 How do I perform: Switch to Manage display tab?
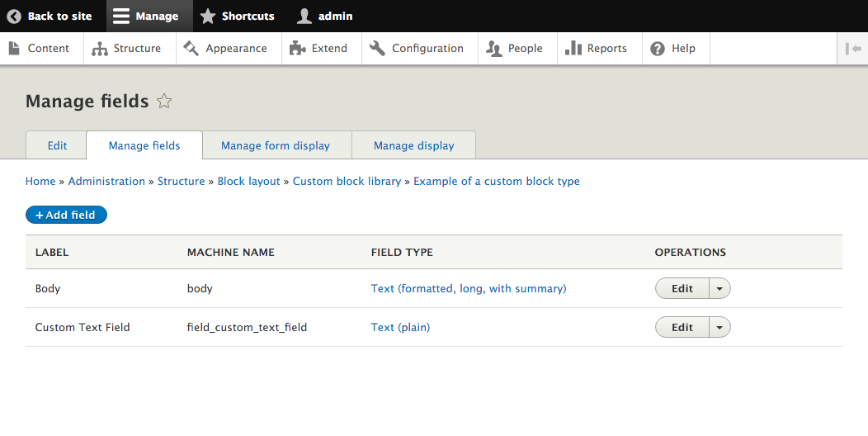point(413,145)
